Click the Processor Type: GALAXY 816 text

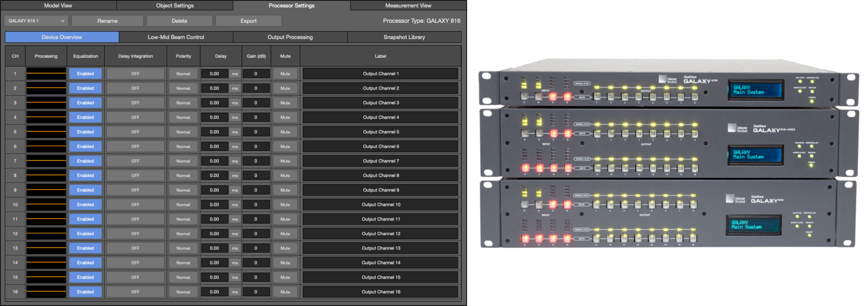point(421,21)
